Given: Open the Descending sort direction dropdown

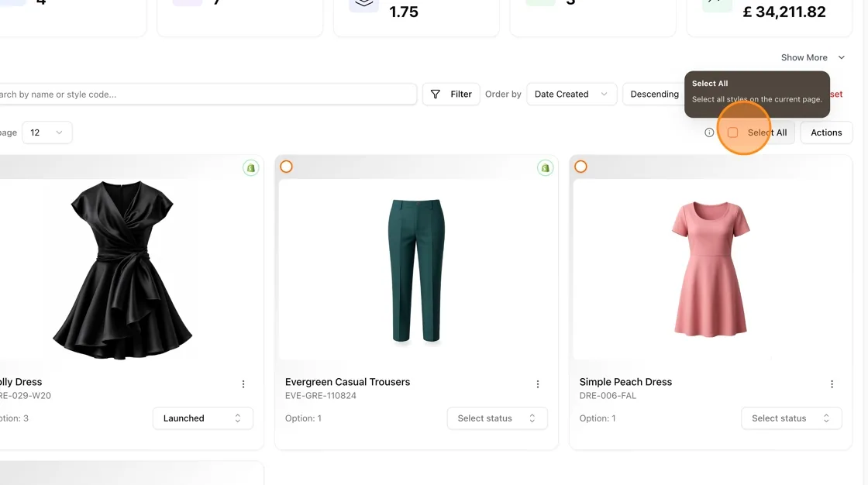Looking at the screenshot, I should click(654, 94).
